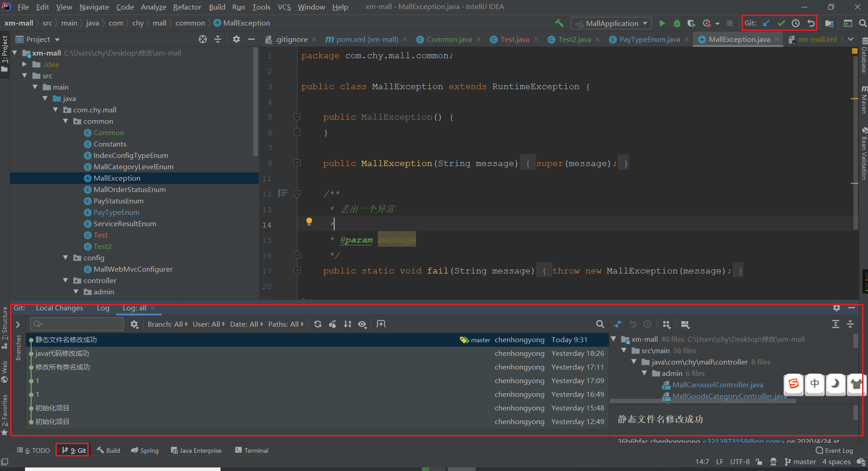Open MallCarouselController.java in commit details
The height and width of the screenshot is (471, 868).
click(717, 385)
